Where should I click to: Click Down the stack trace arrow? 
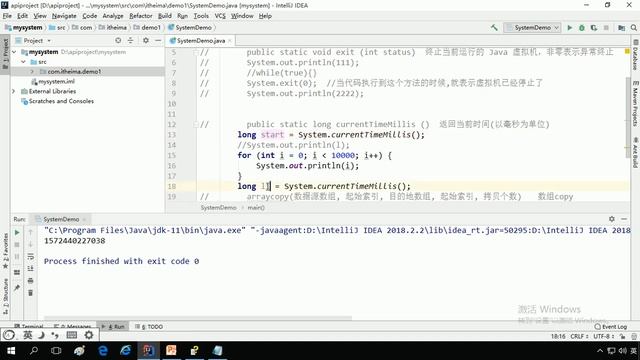point(31,244)
